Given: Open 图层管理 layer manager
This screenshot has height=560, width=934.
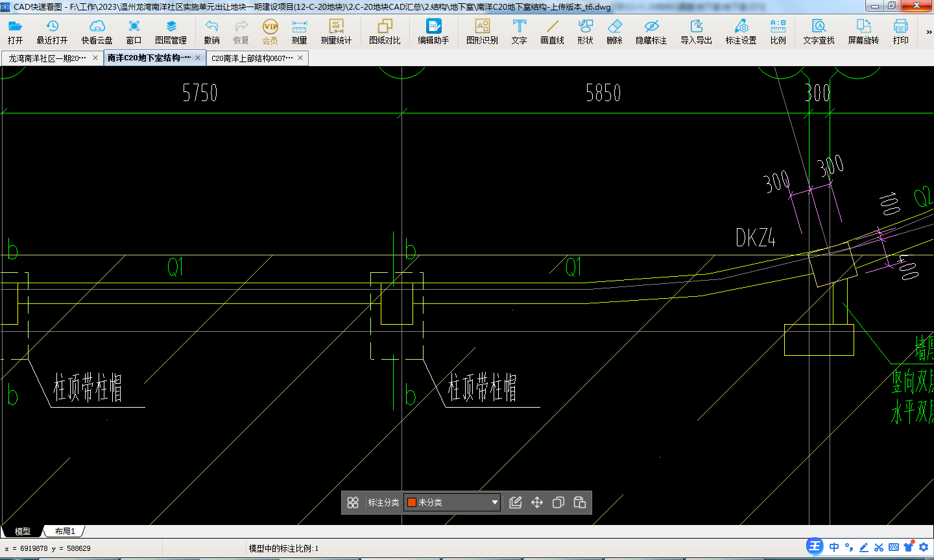Looking at the screenshot, I should [x=171, y=31].
